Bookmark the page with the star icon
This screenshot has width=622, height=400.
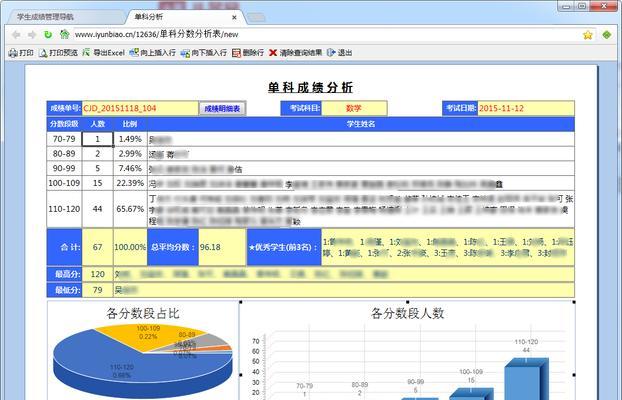(587, 35)
